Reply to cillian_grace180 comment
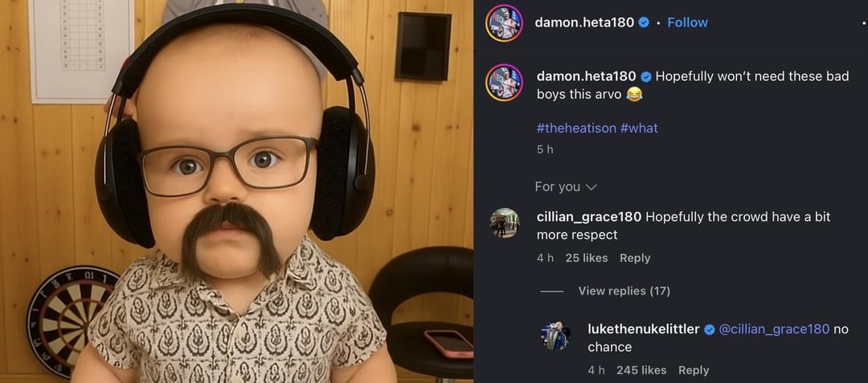Image resolution: width=868 pixels, height=383 pixels. coord(635,258)
